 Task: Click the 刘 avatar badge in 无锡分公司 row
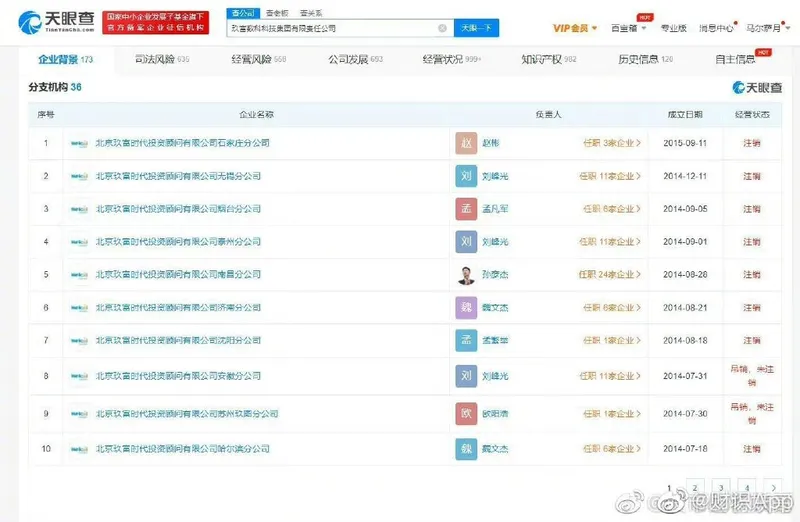(x=466, y=176)
